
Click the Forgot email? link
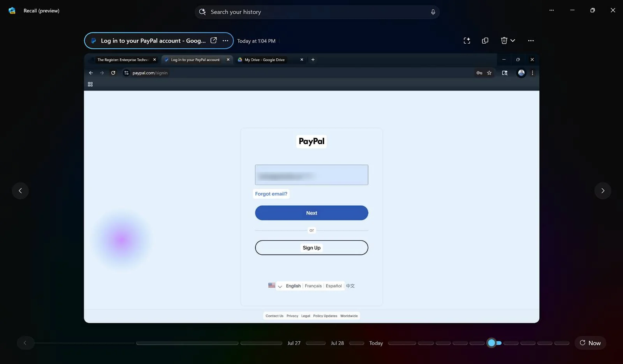pyautogui.click(x=271, y=194)
